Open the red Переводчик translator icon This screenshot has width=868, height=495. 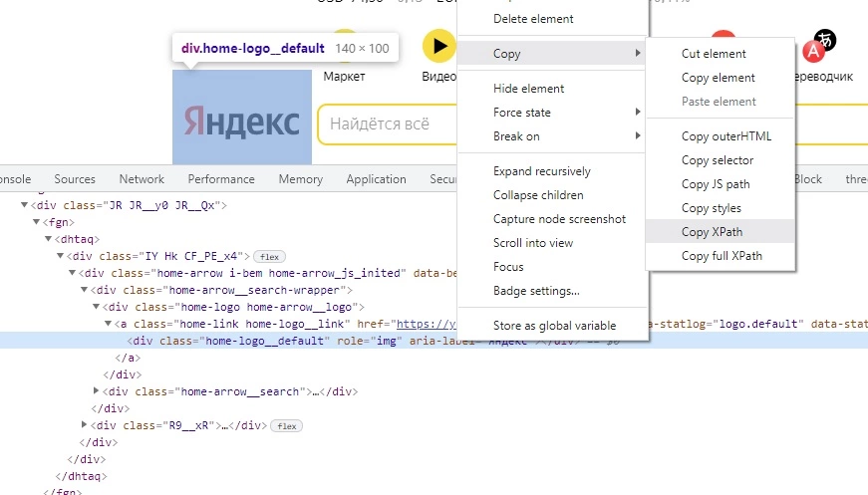[x=813, y=51]
